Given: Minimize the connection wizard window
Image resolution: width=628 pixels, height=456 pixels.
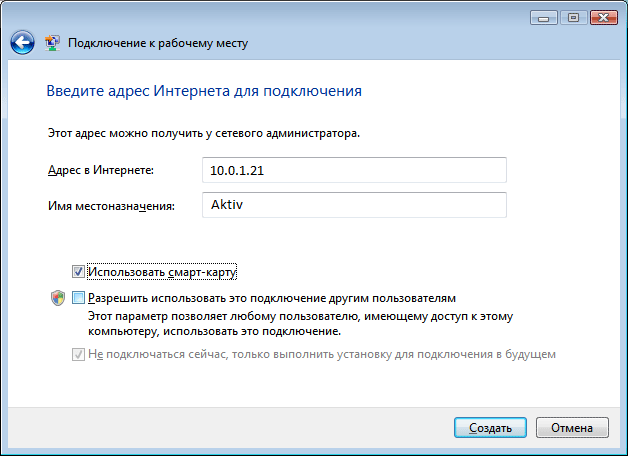Looking at the screenshot, I should (543, 18).
